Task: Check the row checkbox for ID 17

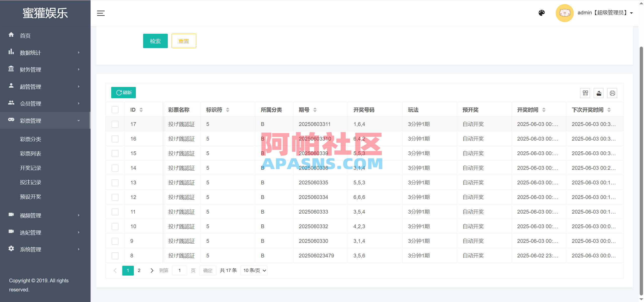Action: 115,124
